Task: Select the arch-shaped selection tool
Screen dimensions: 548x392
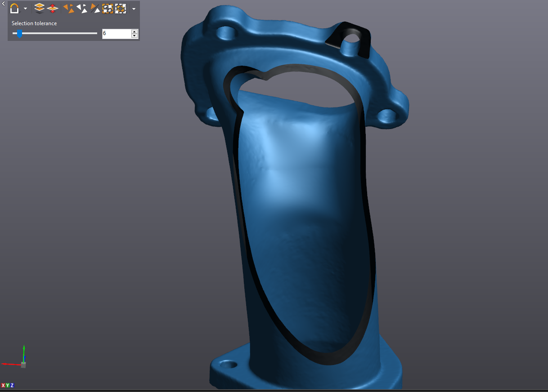Action: click(x=15, y=9)
